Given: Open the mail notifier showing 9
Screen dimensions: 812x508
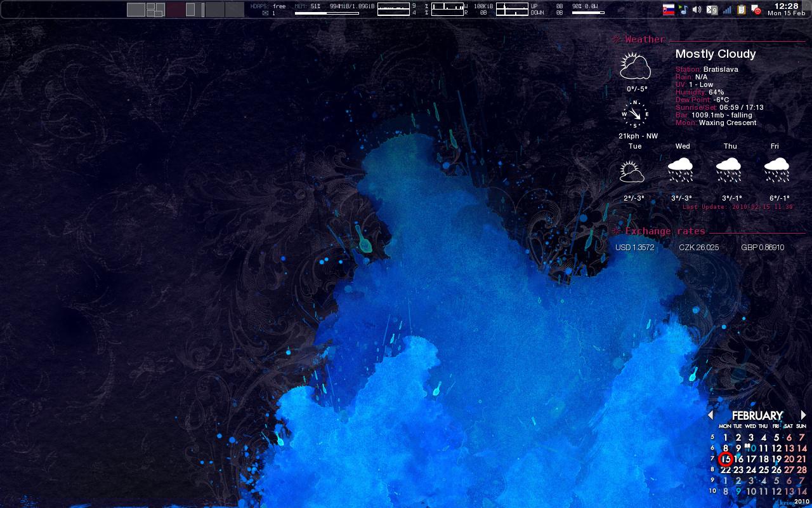Looking at the screenshot, I should (x=712, y=10).
